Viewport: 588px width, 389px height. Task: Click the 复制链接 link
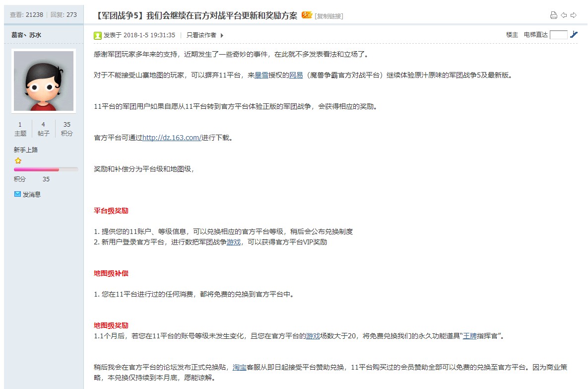click(329, 16)
